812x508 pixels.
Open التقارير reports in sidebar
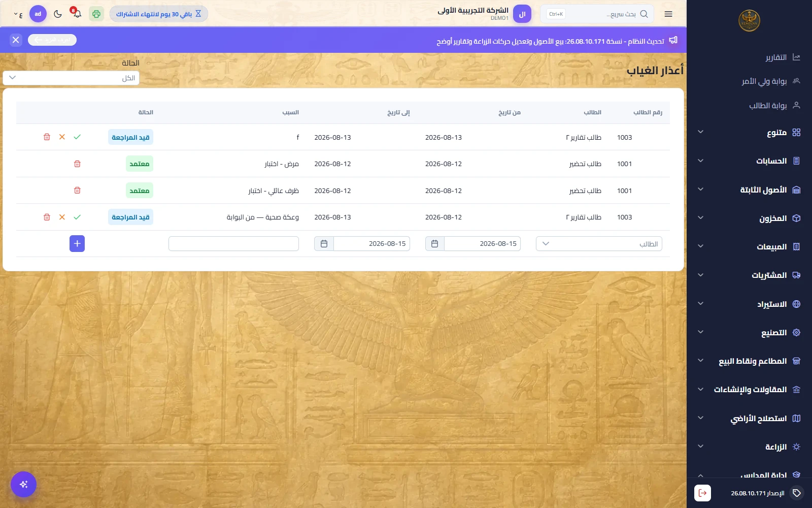tap(749, 57)
